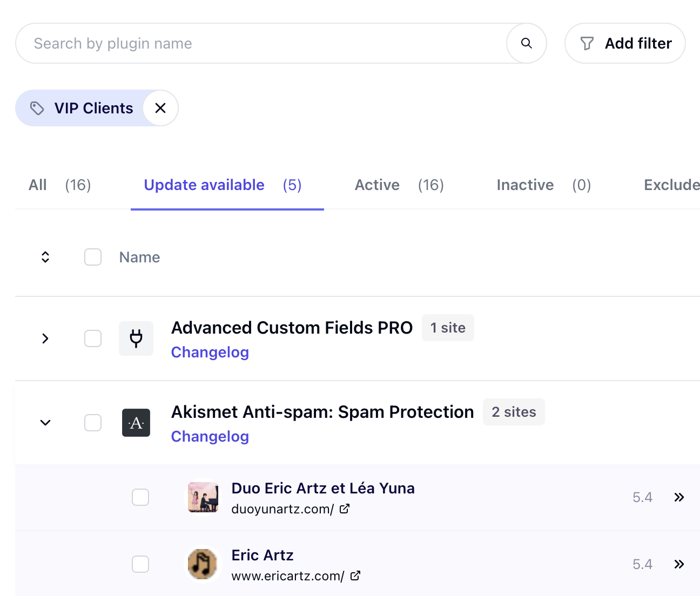The height and width of the screenshot is (596, 700).
Task: Remove the VIP Clients filter tag
Action: click(160, 108)
